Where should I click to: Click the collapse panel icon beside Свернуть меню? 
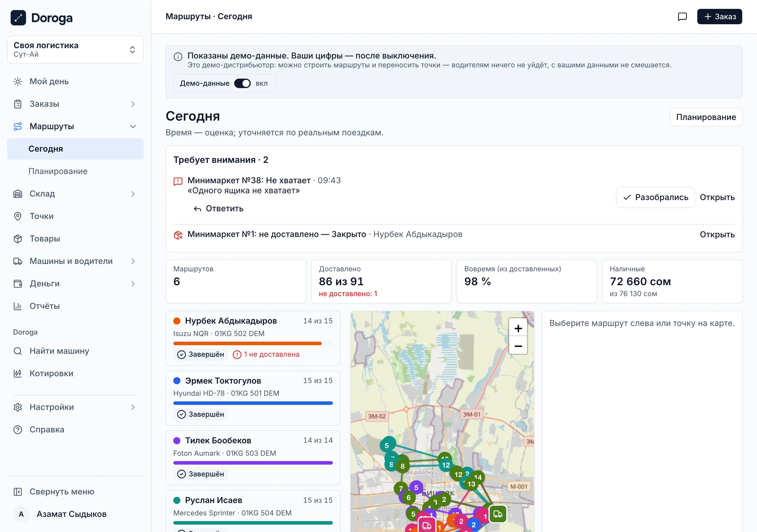coord(18,492)
